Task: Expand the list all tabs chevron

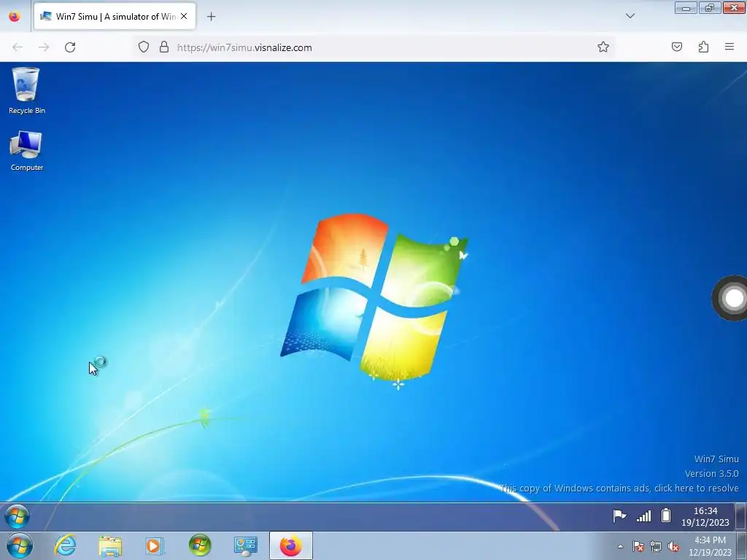Action: coord(630,16)
